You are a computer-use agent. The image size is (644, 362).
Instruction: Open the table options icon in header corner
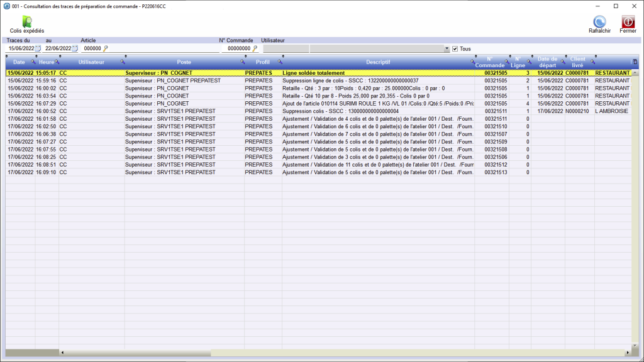pos(635,62)
